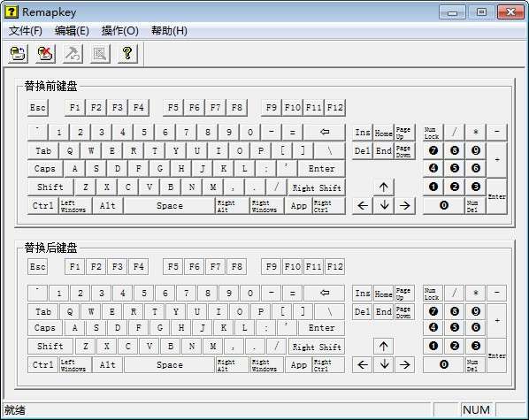This screenshot has width=529, height=420.
Task: Click F12 key in lower keyboard
Action: point(334,266)
